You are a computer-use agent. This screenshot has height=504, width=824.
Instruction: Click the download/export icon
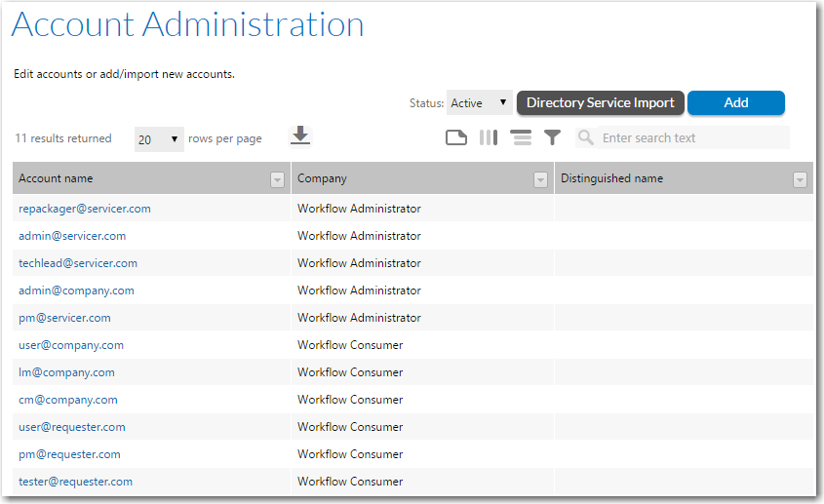pos(300,136)
